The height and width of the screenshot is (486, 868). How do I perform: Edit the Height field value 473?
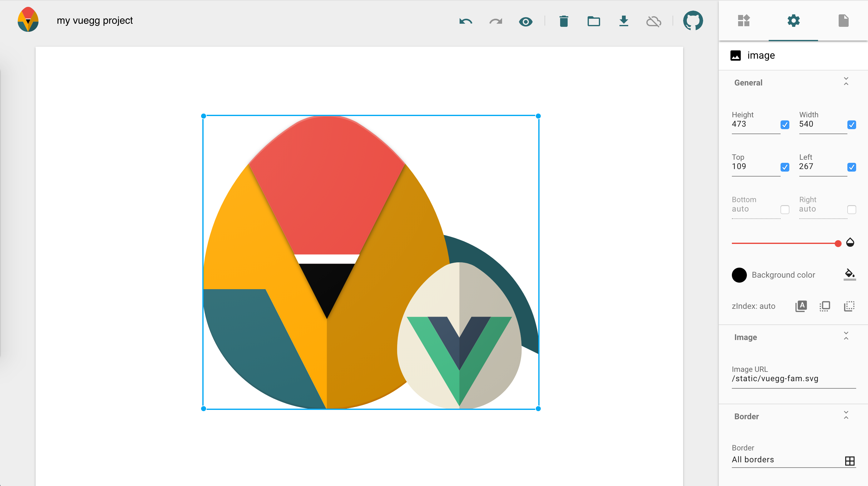[756, 124]
